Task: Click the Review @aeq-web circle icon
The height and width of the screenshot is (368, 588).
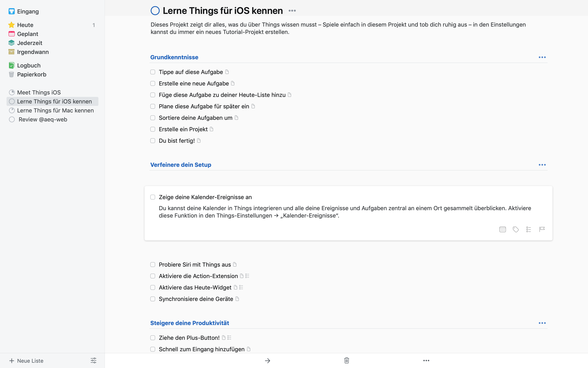Action: coord(12,120)
